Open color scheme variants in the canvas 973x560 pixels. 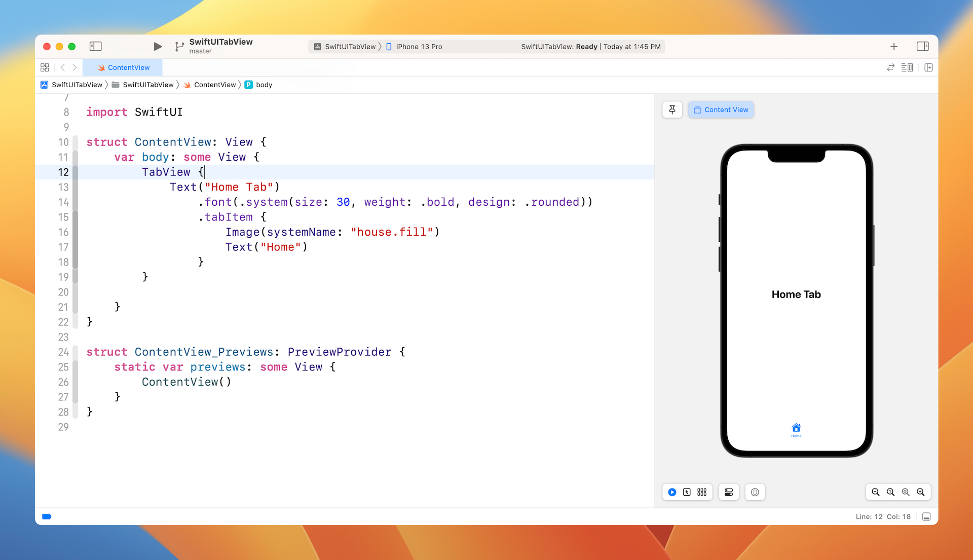pos(702,492)
